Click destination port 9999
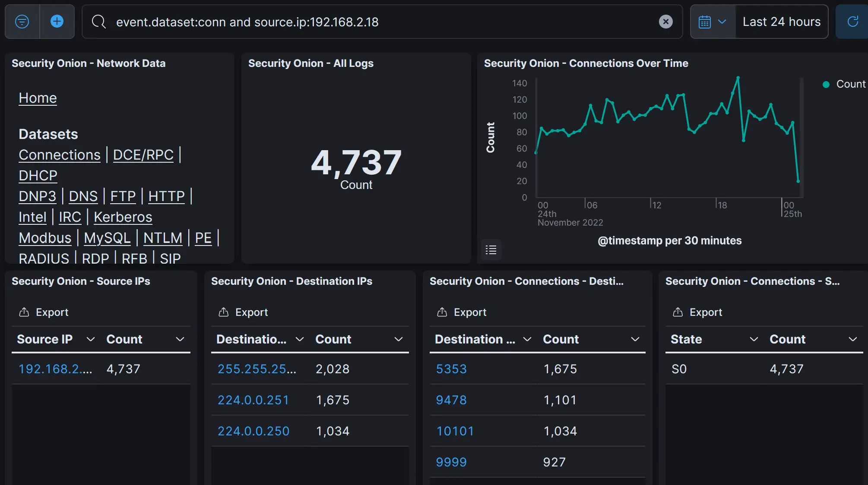The image size is (868, 485). pos(451,462)
